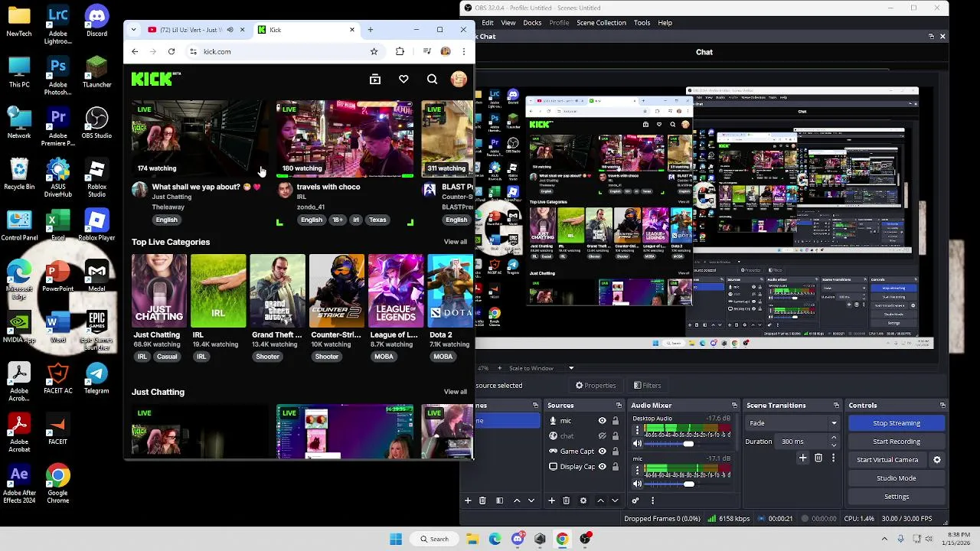Open advanced audio properties in Audio Mixer

pos(635,500)
